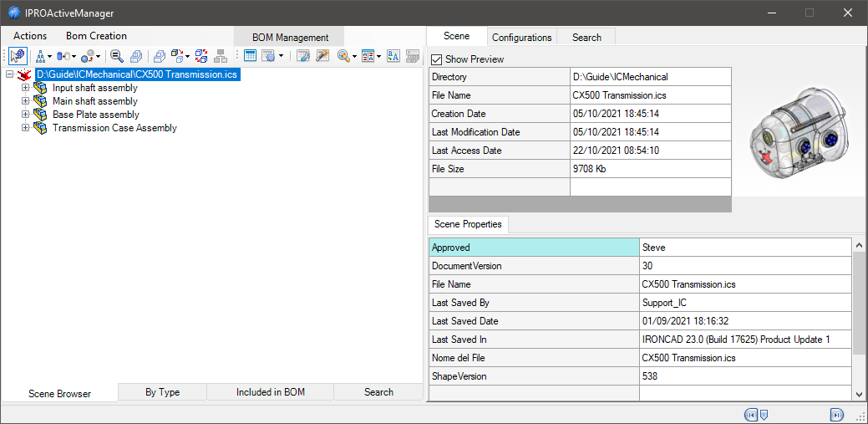Open dropdown arrow beside table gear icon
Screen dimensions: 868x424
coord(282,56)
